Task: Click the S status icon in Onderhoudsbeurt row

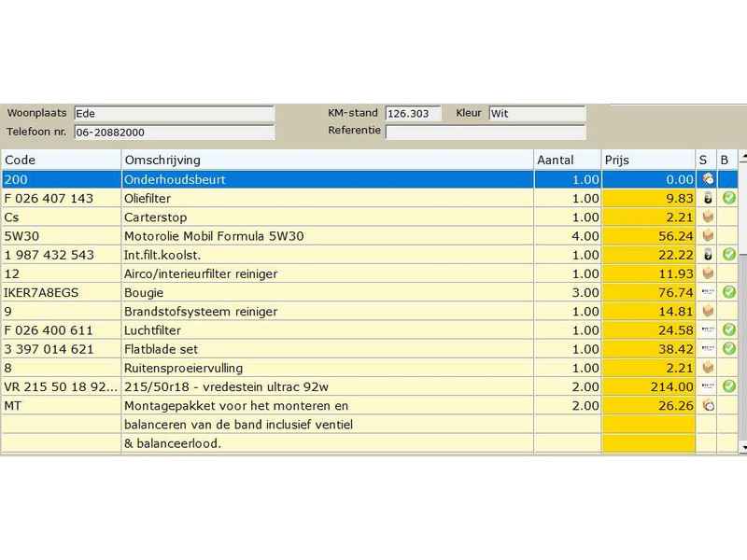Action: (x=708, y=179)
